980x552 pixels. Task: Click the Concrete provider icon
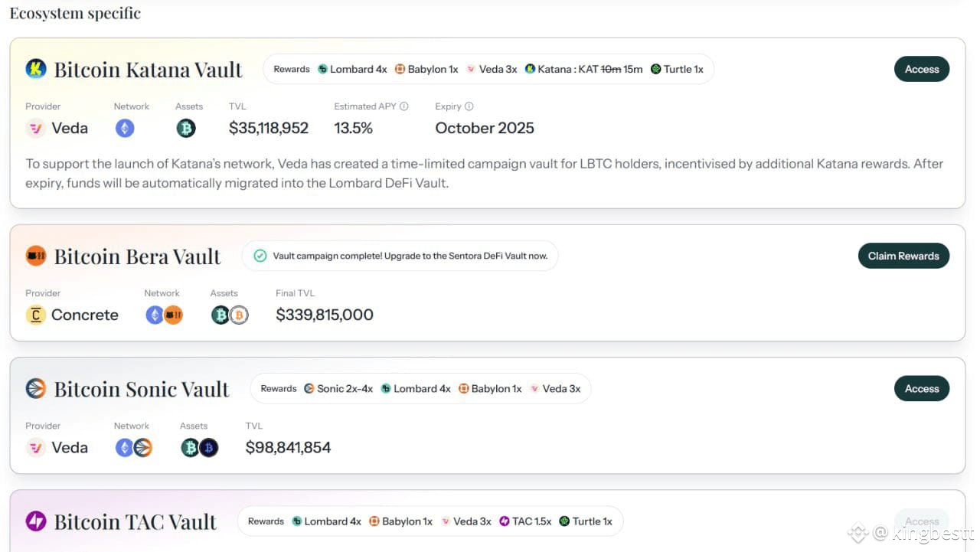pos(36,315)
